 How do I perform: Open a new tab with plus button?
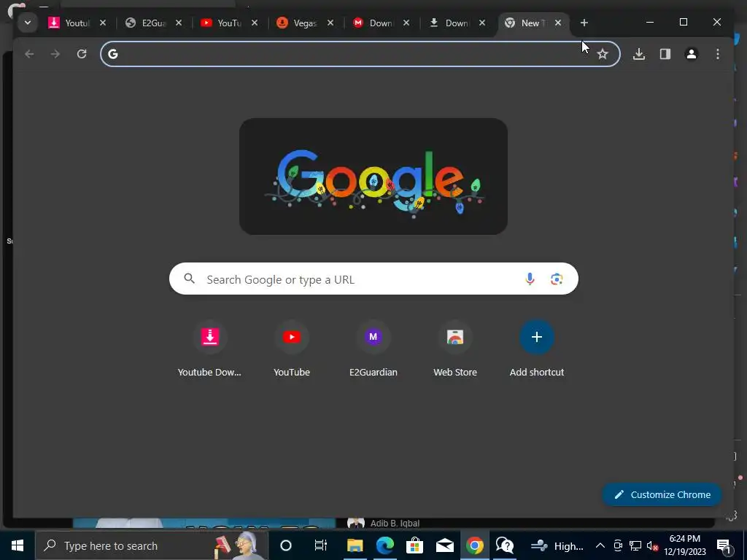[584, 23]
